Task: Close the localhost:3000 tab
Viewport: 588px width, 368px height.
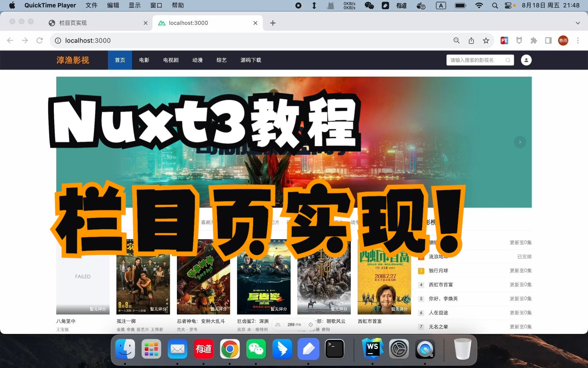Action: (x=256, y=23)
